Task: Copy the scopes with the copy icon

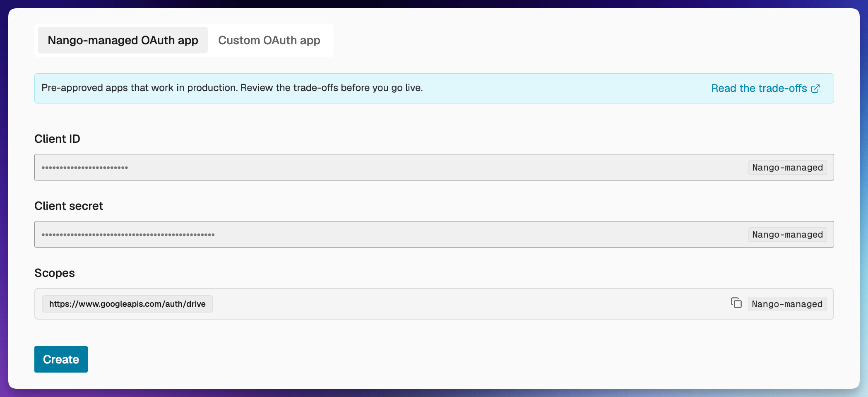Action: tap(736, 303)
